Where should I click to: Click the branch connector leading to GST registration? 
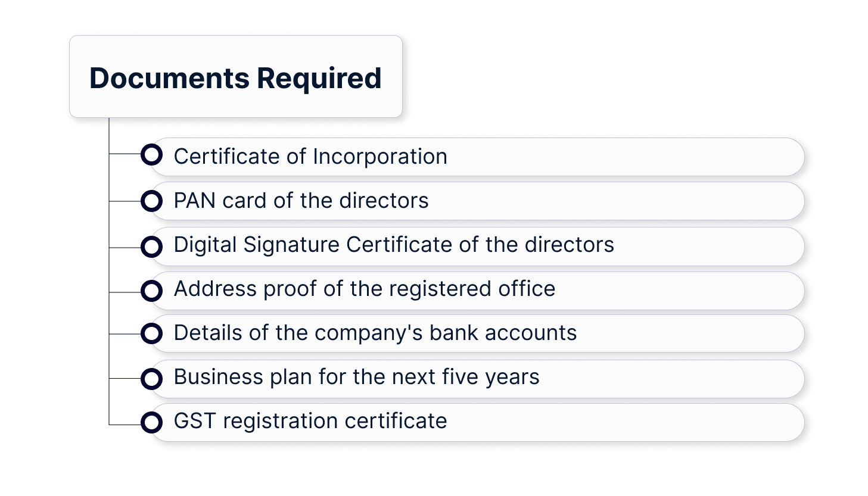point(125,425)
